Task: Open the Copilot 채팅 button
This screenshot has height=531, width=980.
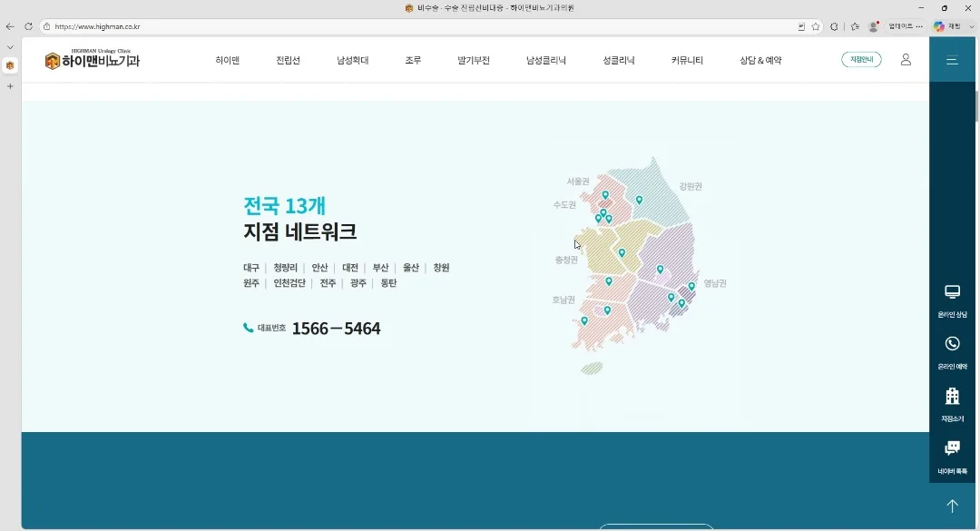Action: point(946,27)
